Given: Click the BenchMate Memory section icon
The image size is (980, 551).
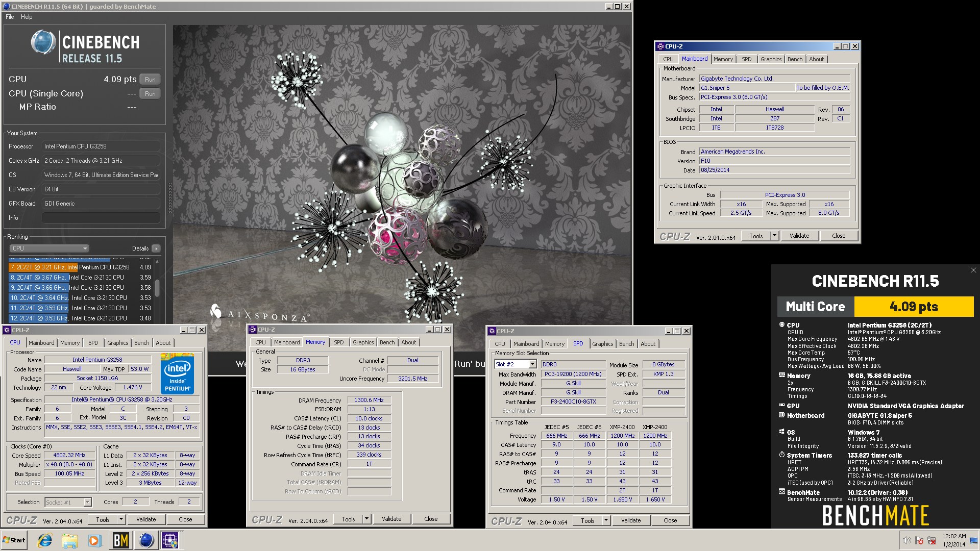Looking at the screenshot, I should 781,375.
